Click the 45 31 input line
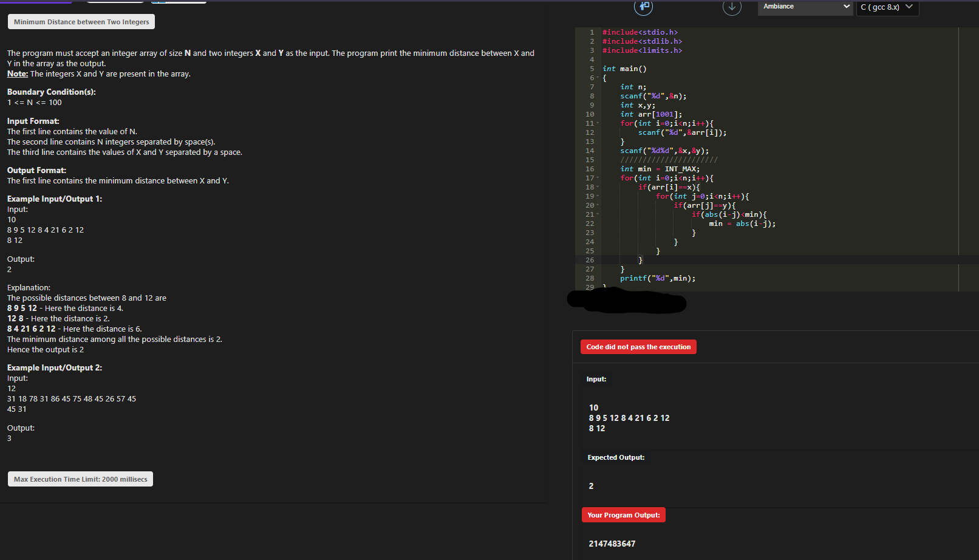The image size is (979, 560). [16, 409]
